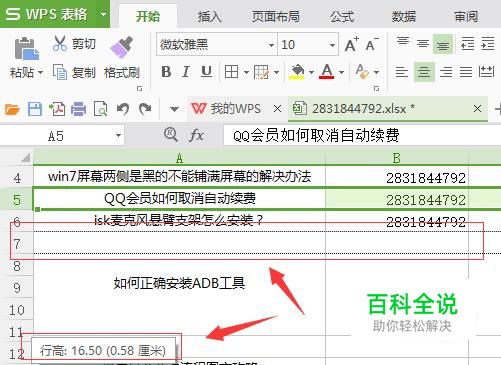Justify text alignment icon
Screen dimensions: 501x365
(x=466, y=72)
